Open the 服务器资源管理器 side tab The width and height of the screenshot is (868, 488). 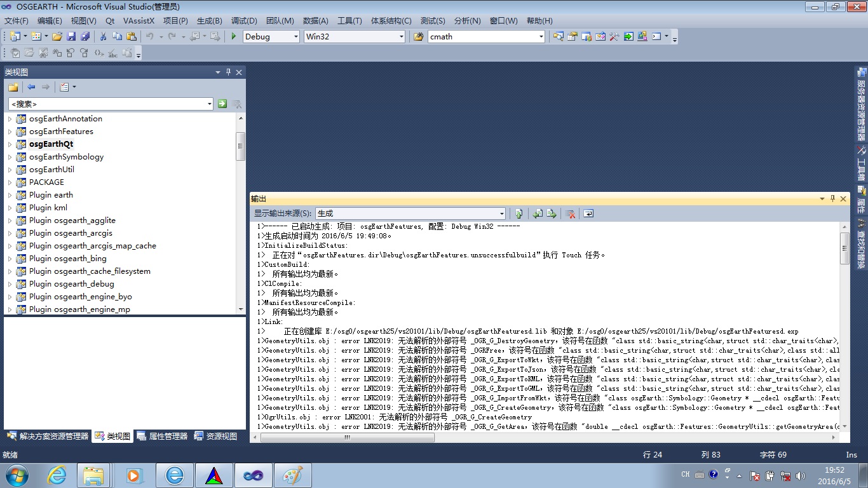tap(861, 104)
